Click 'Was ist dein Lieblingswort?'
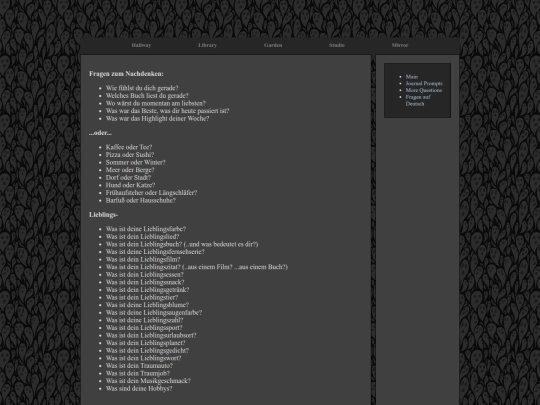This screenshot has height=405, width=540. [144, 358]
